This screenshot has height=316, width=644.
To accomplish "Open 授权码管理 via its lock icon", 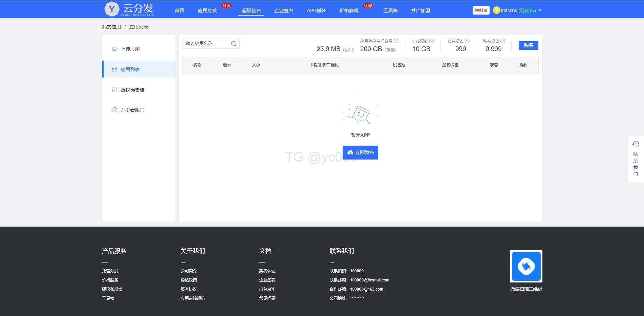I will point(114,89).
